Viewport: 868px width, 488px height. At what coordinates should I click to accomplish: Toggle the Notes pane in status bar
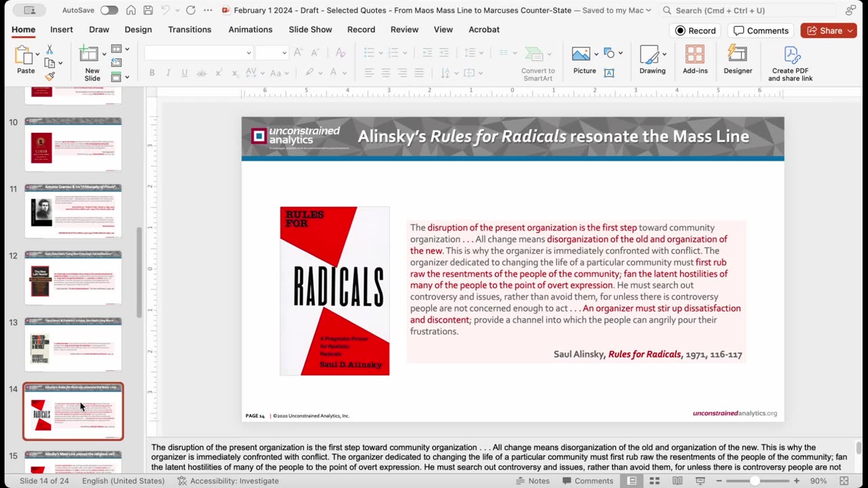[x=532, y=481]
